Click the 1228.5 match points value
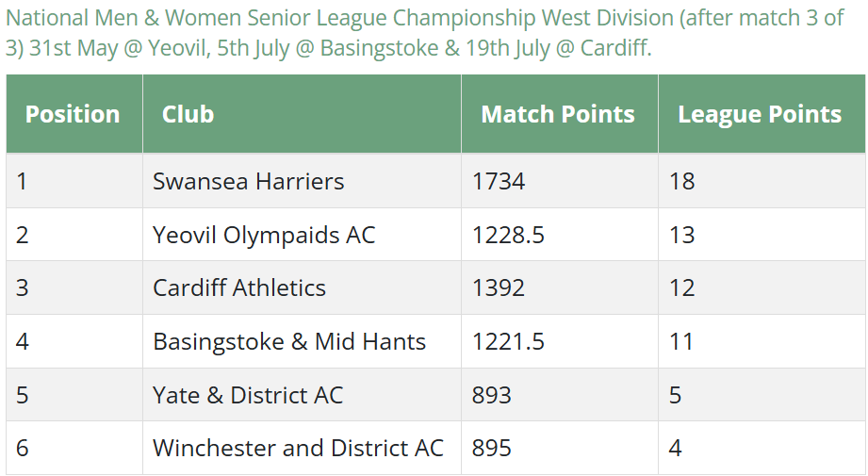 [508, 235]
